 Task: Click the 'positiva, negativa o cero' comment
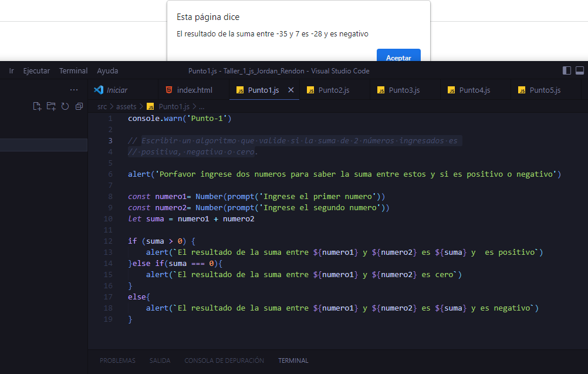(x=192, y=152)
